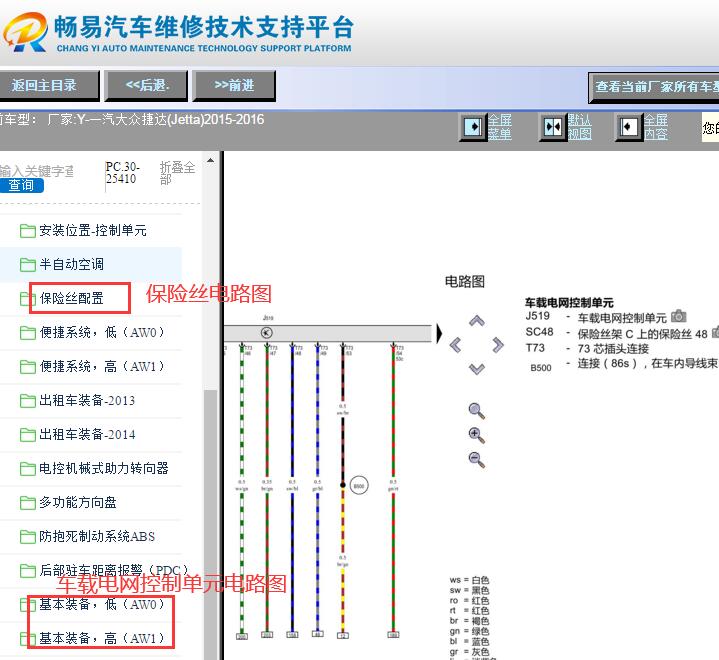Open the 多功能方向盘 folder
This screenshot has height=660, width=719.
pos(68,502)
